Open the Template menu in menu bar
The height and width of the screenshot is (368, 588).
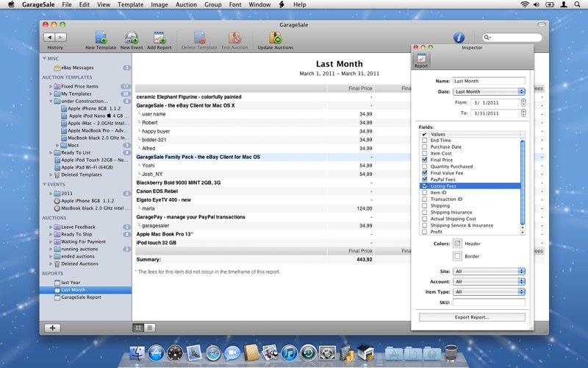[x=130, y=4]
